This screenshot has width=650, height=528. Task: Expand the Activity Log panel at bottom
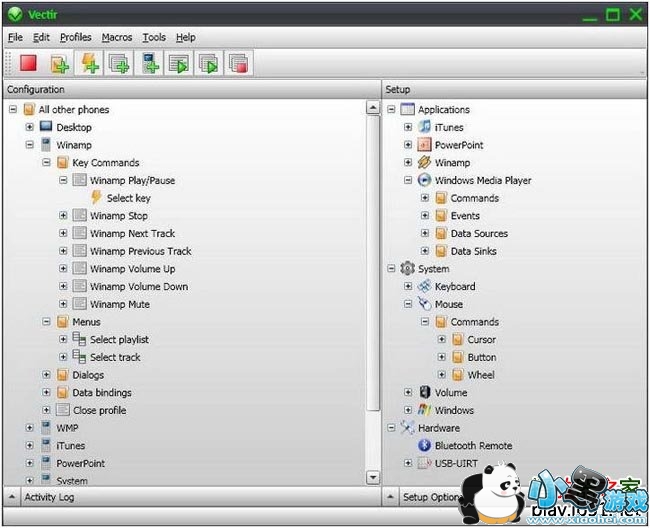tap(13, 497)
